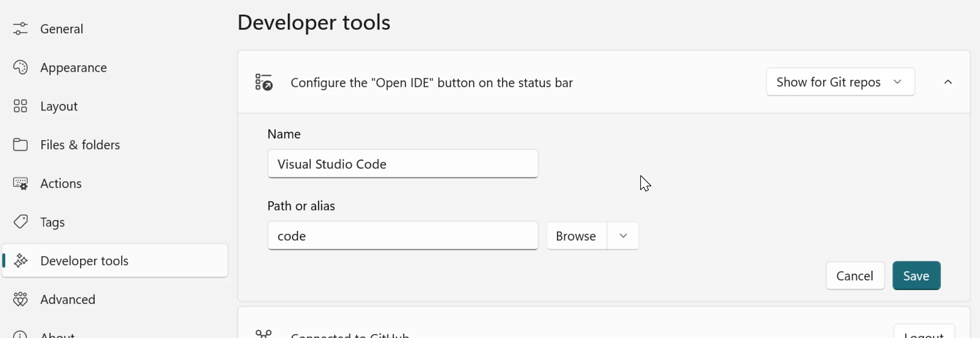Click the Browse button
Viewport: 980px width, 338px height.
pos(575,236)
